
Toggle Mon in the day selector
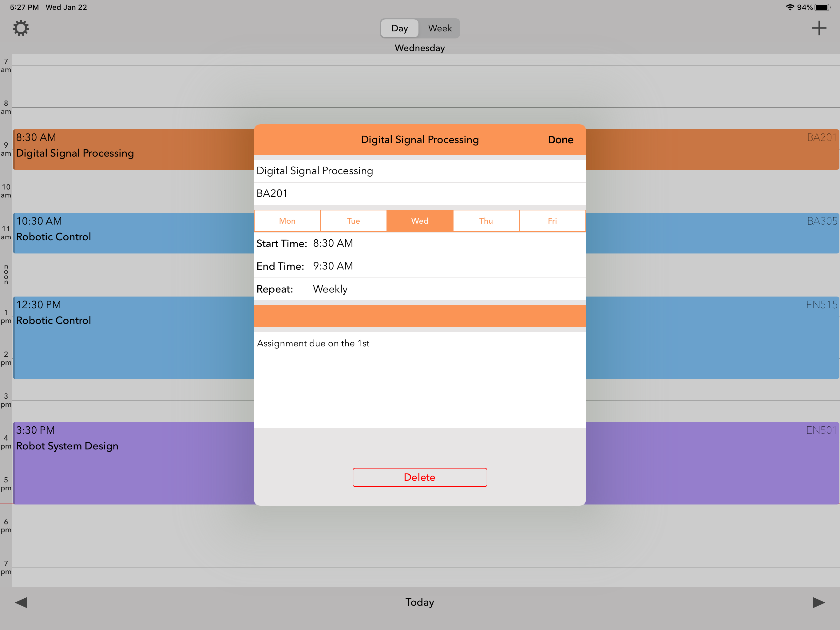point(287,221)
